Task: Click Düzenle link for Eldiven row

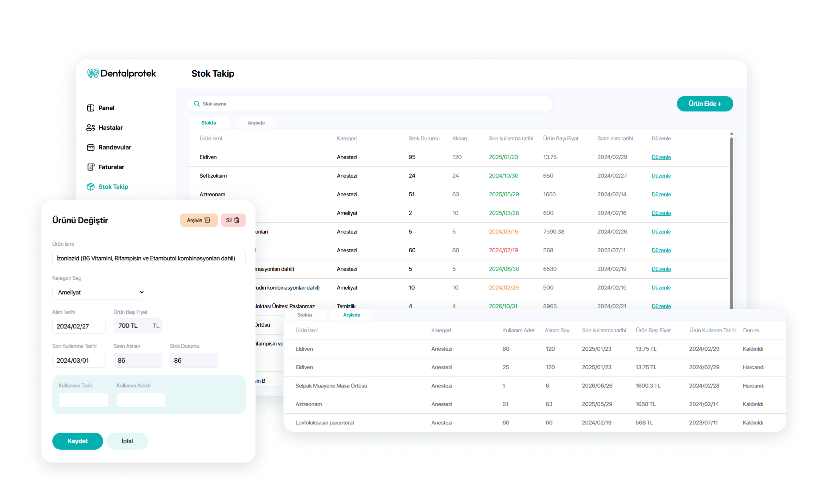Action: [x=661, y=157]
